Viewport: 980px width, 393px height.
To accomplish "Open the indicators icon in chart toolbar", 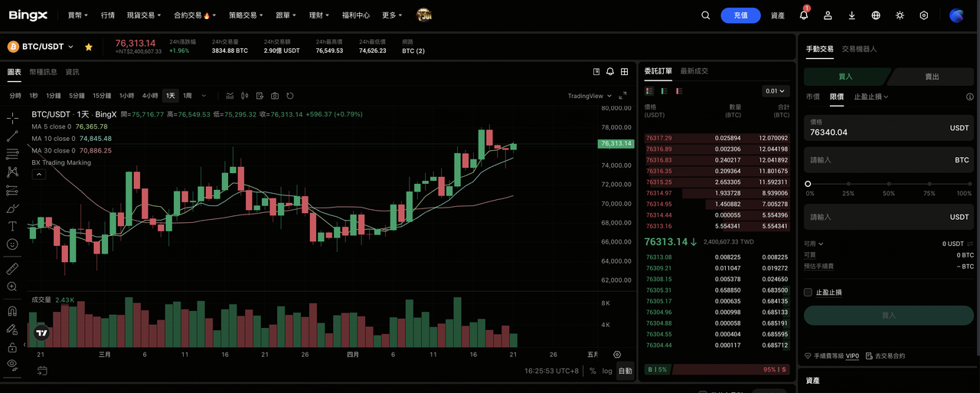I will (x=230, y=96).
